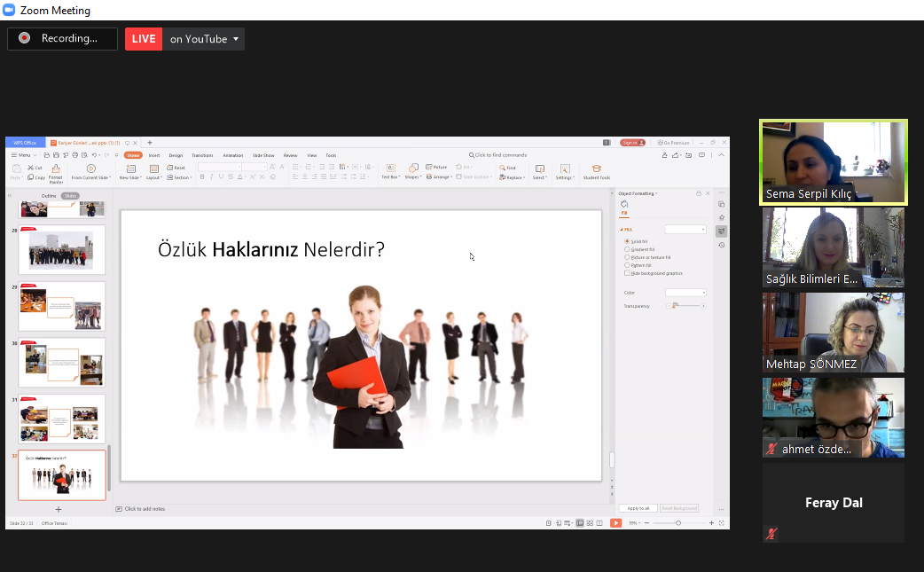Click the Find magnifier icon
Screen dimensions: 924x572
click(501, 168)
